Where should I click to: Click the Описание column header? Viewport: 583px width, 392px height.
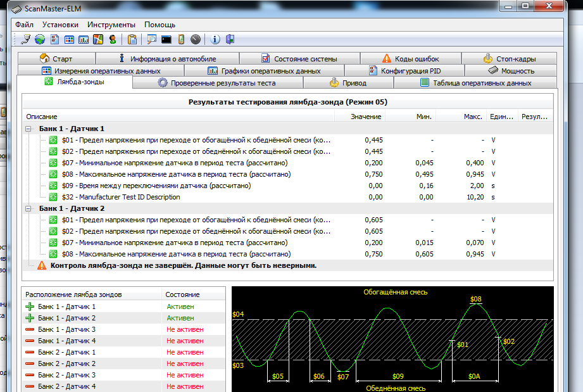42,117
